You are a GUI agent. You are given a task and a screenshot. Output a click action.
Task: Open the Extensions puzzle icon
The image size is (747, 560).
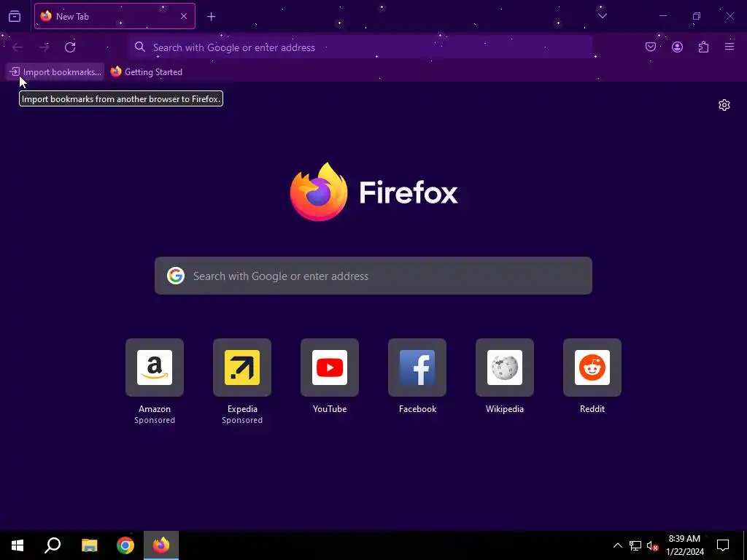pyautogui.click(x=703, y=47)
